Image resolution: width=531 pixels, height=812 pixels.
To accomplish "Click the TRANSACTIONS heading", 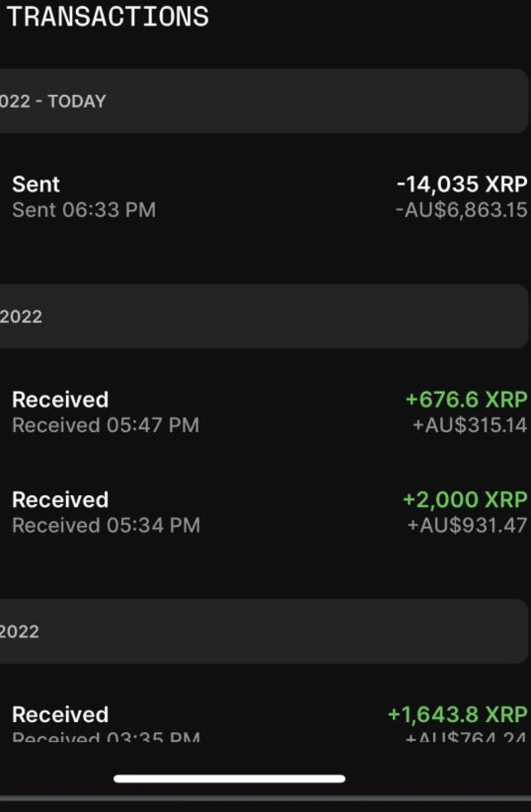I will (107, 16).
